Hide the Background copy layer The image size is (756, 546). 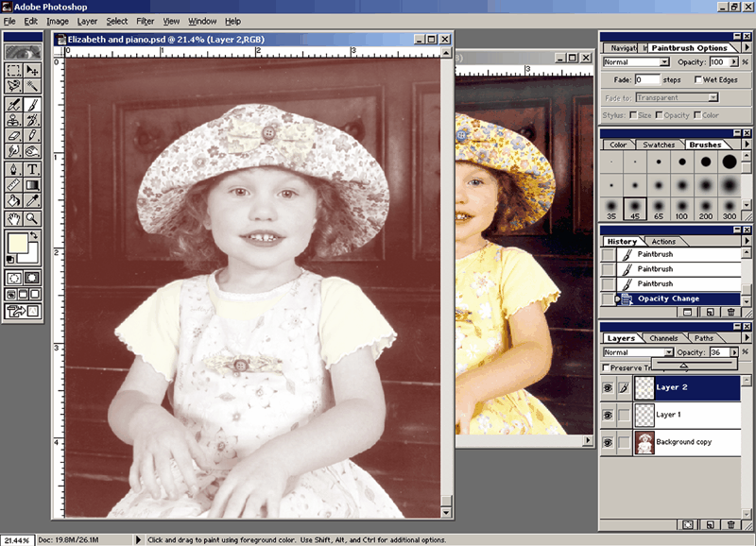click(608, 442)
